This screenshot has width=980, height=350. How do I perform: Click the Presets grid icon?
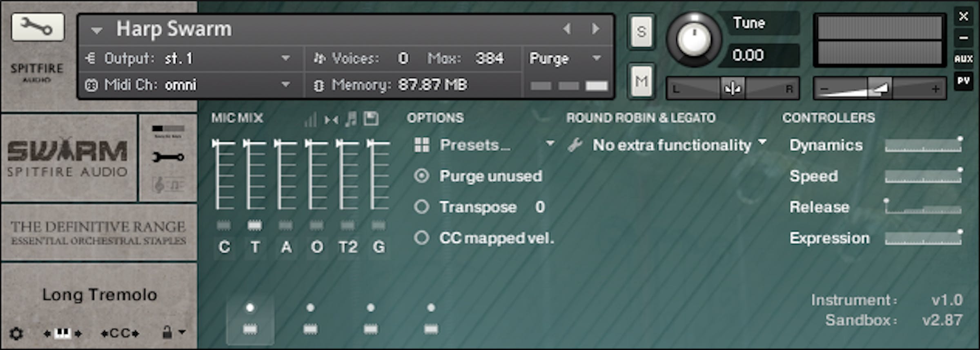tap(422, 145)
